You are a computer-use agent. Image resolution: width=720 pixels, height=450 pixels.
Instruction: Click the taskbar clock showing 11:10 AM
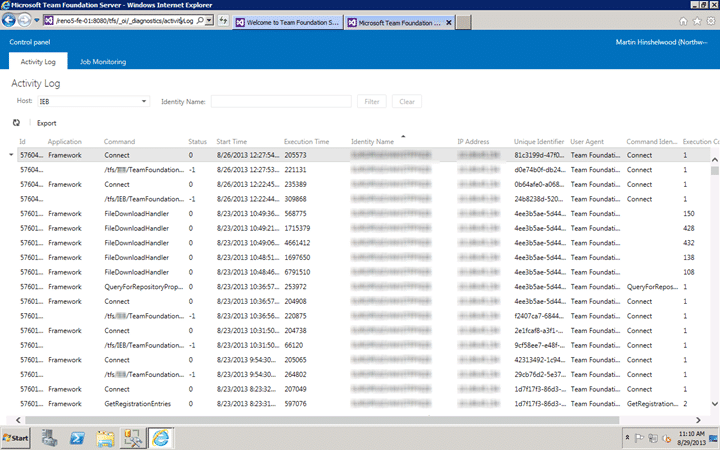coord(691,438)
